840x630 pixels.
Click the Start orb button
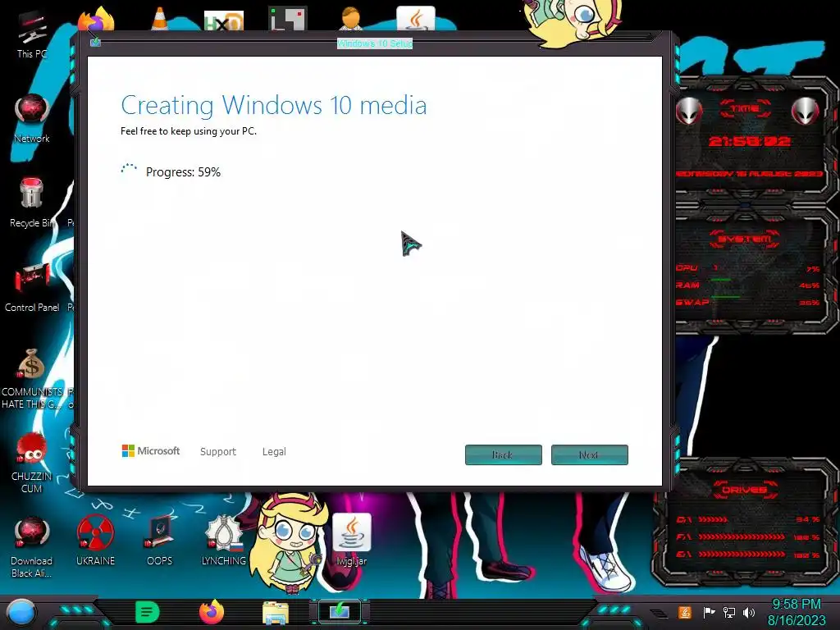click(21, 612)
